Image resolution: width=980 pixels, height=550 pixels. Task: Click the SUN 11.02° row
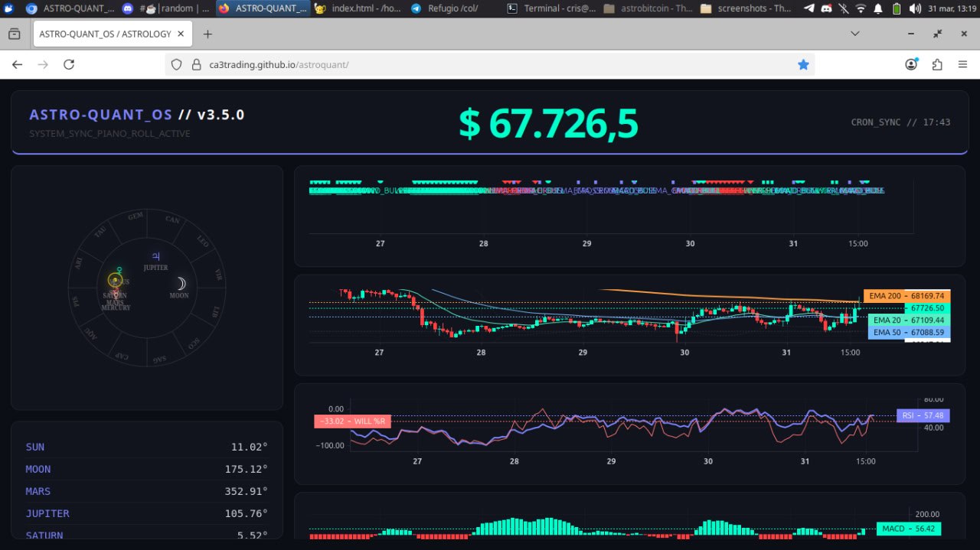coord(147,447)
